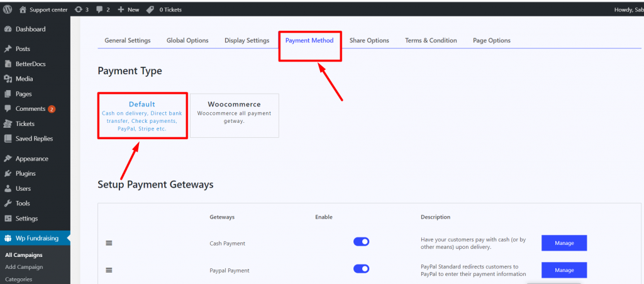Open the 0 Tickets tag icon
This screenshot has width=644, height=284.
tap(150, 9)
